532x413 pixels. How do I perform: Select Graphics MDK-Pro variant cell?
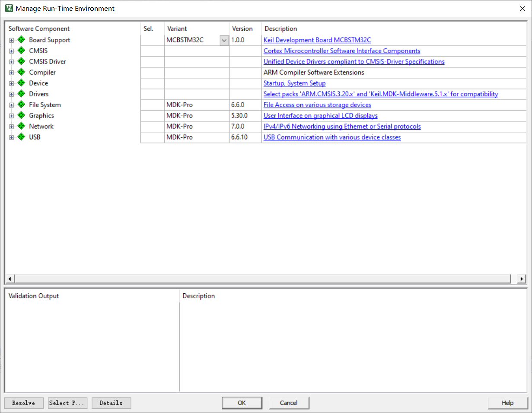(197, 116)
